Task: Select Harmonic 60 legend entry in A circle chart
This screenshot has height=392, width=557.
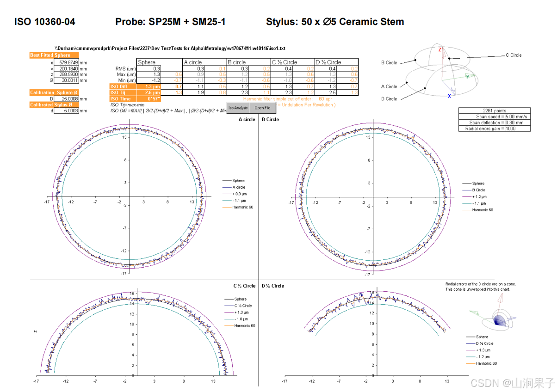Action: 238,207
